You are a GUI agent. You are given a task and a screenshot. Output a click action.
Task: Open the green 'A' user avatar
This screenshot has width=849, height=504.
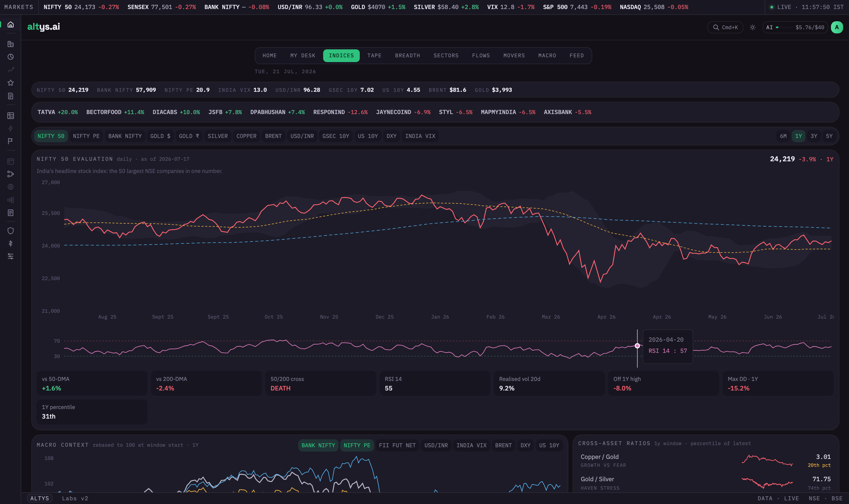[837, 28]
